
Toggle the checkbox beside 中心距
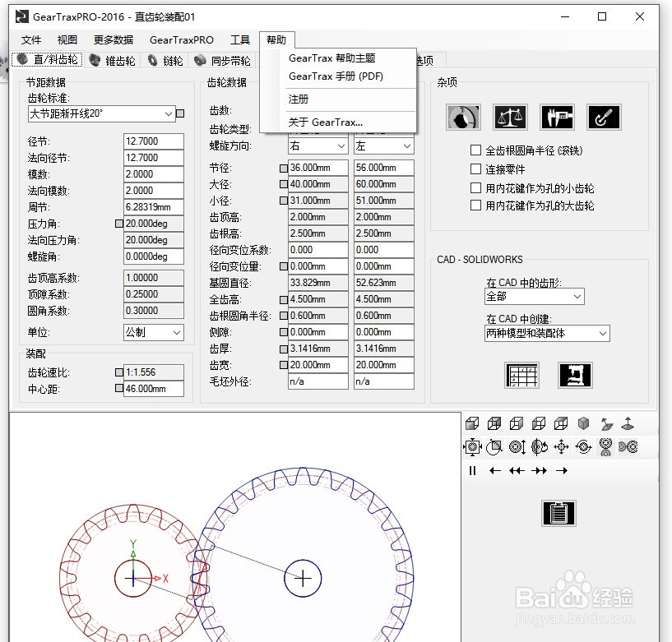(119, 388)
